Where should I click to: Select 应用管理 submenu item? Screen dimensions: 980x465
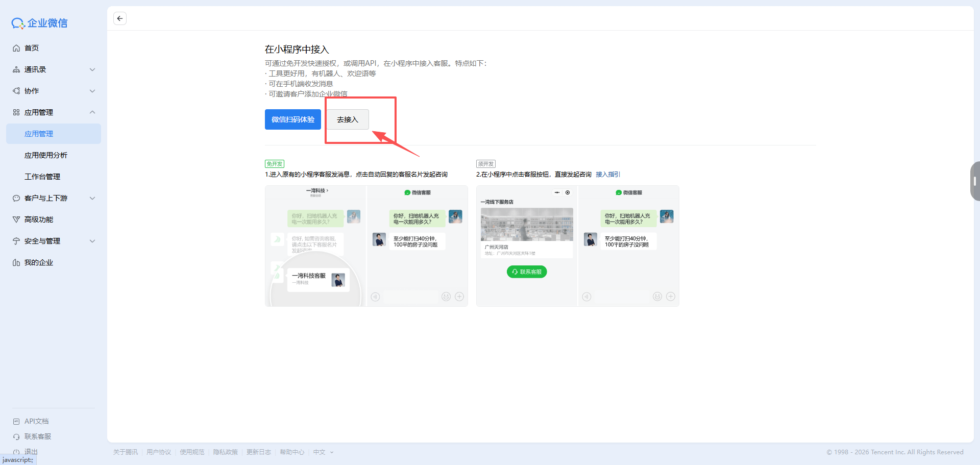(54, 134)
